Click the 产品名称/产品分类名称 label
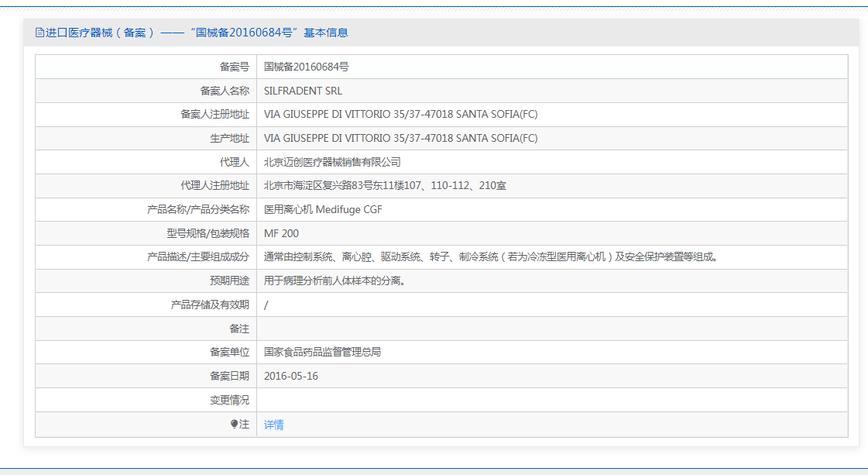Viewport: 868px width, 475px height. click(x=198, y=209)
